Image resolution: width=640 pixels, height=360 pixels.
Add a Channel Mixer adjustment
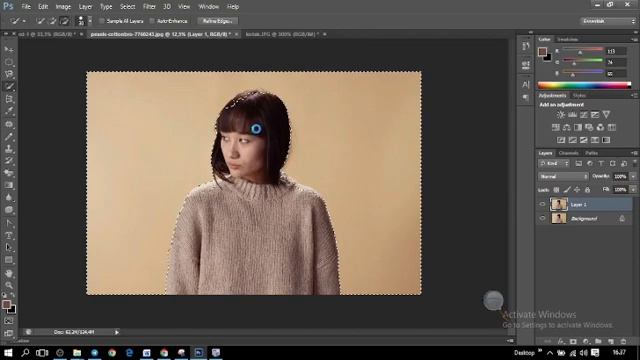coord(600,128)
